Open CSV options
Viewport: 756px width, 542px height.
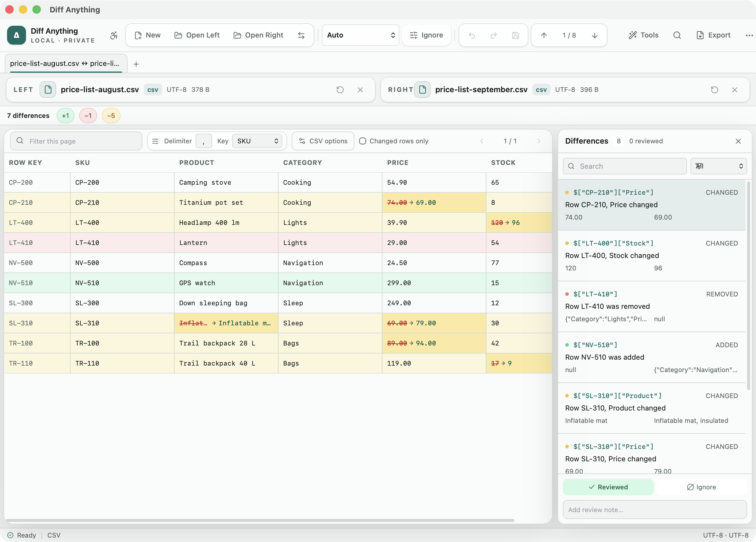click(323, 141)
